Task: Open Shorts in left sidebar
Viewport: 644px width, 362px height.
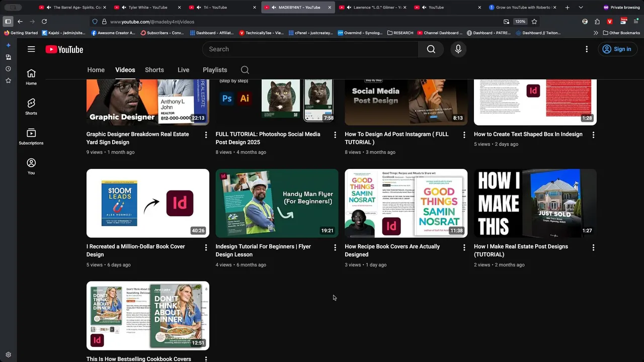Action: 31,107
